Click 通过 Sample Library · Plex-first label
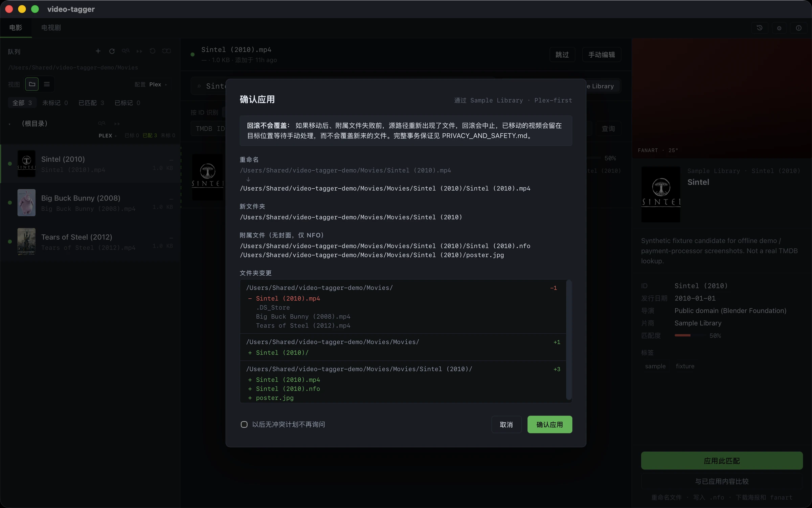 tap(513, 100)
